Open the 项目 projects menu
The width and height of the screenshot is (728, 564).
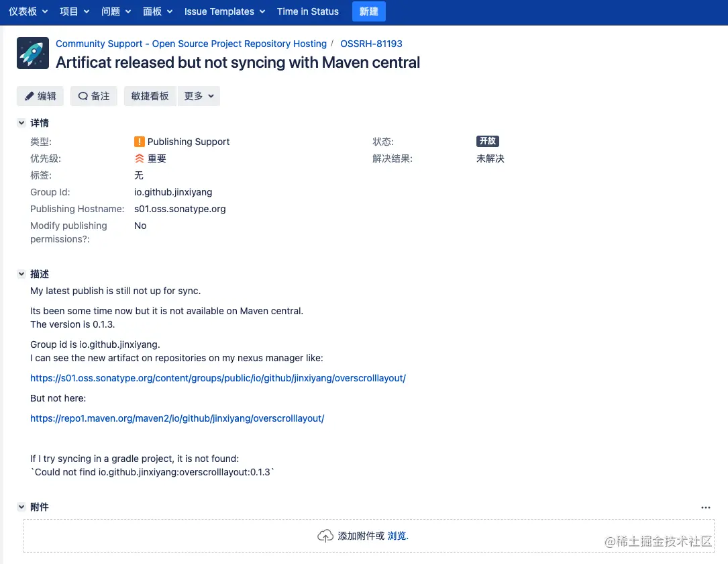pos(74,11)
